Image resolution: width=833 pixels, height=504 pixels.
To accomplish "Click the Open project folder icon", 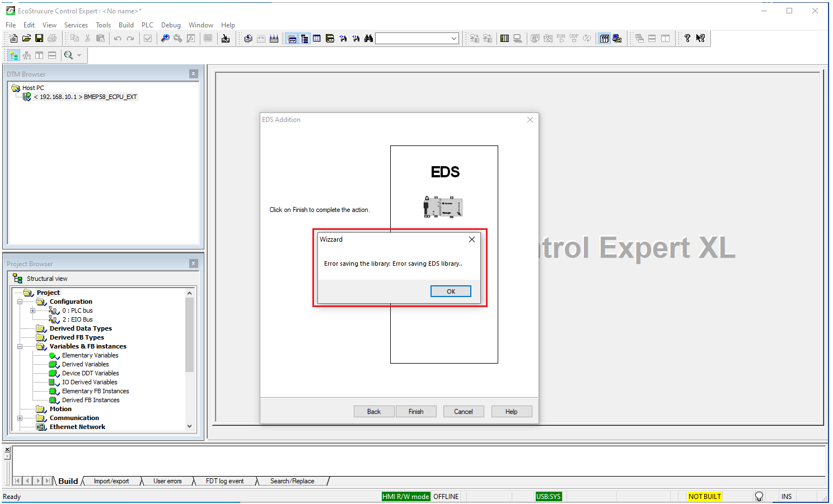I will click(x=26, y=39).
